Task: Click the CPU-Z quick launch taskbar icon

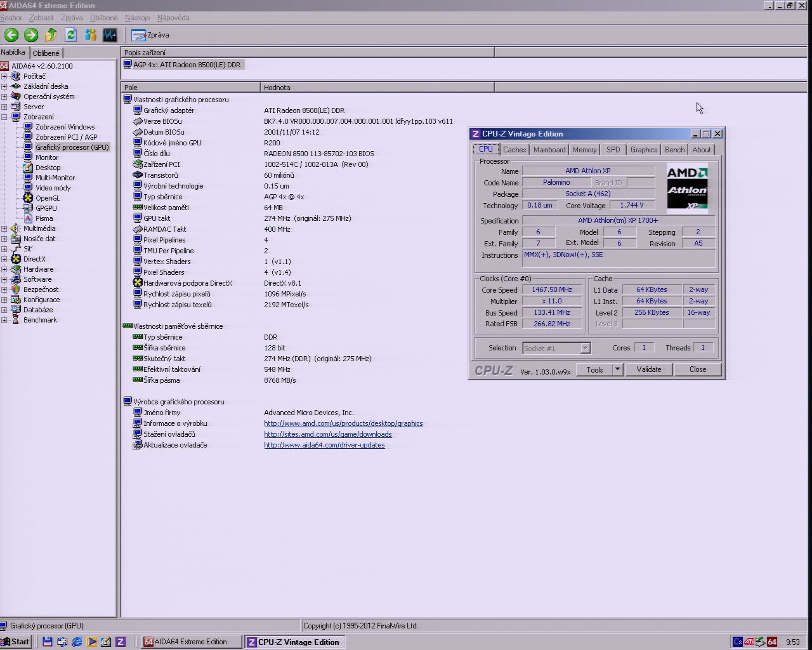Action: pyautogui.click(x=121, y=642)
